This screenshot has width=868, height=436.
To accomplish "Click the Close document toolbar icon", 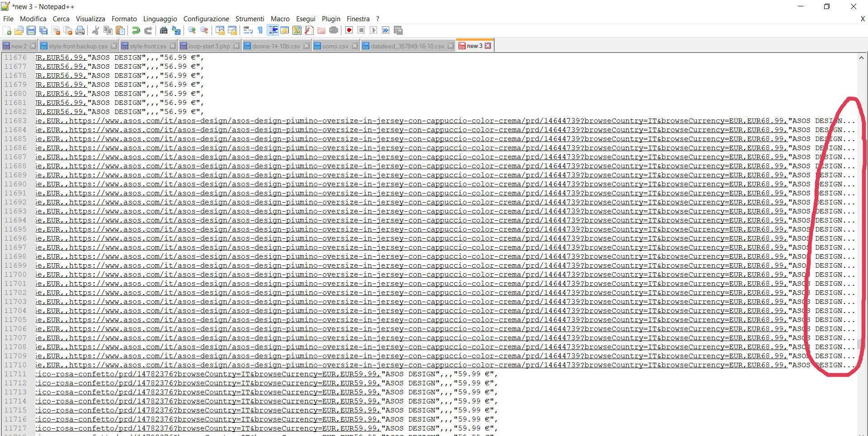I will point(56,30).
